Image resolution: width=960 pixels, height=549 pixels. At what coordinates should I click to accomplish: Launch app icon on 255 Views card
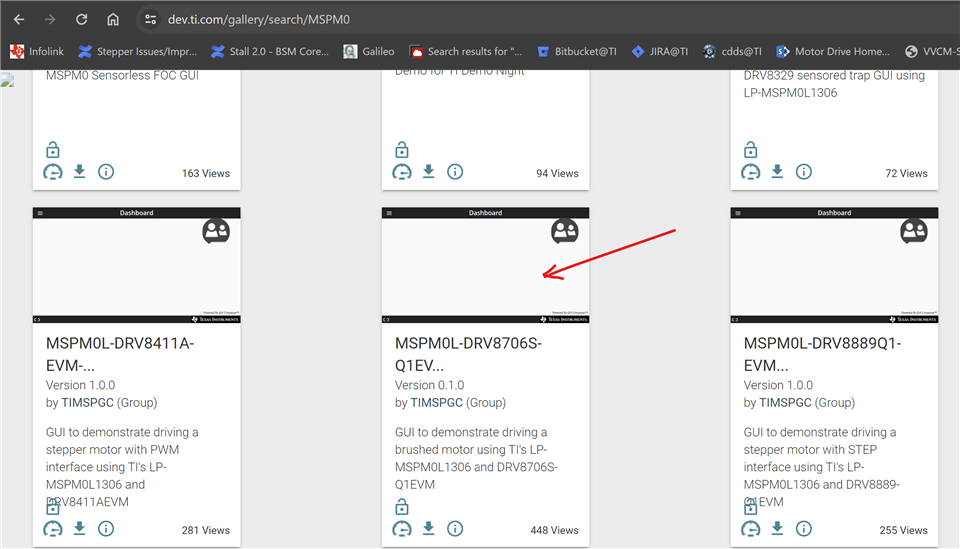pyautogui.click(x=751, y=529)
